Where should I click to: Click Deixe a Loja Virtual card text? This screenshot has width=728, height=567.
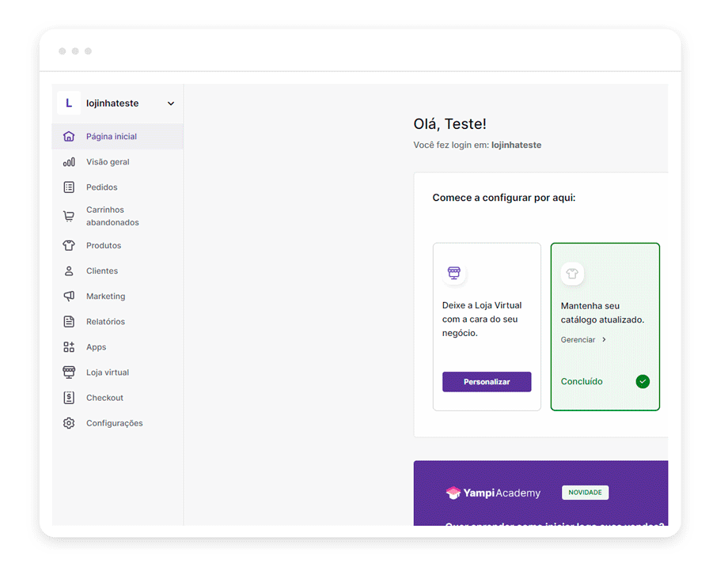click(482, 319)
